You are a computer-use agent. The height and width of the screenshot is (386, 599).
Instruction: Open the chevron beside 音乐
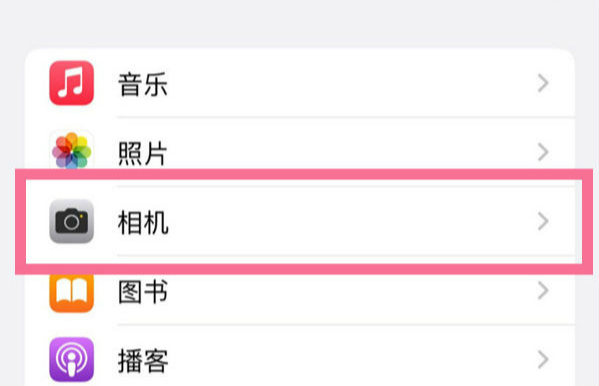543,83
